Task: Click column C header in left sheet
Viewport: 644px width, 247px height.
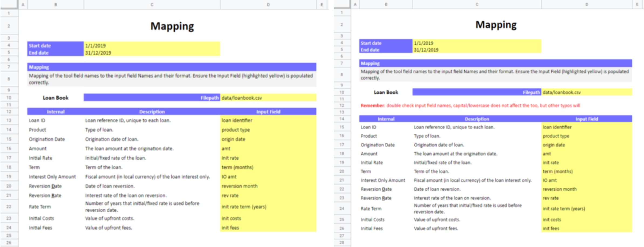Action: point(152,5)
